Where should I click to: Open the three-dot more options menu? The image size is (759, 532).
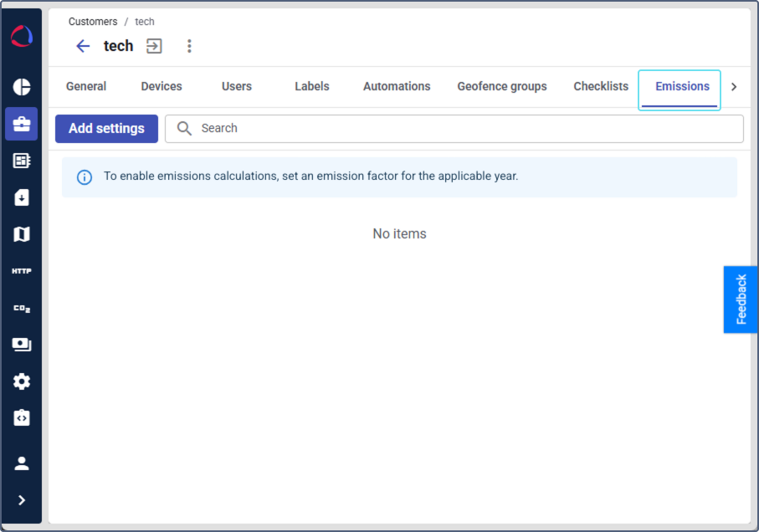pos(189,46)
